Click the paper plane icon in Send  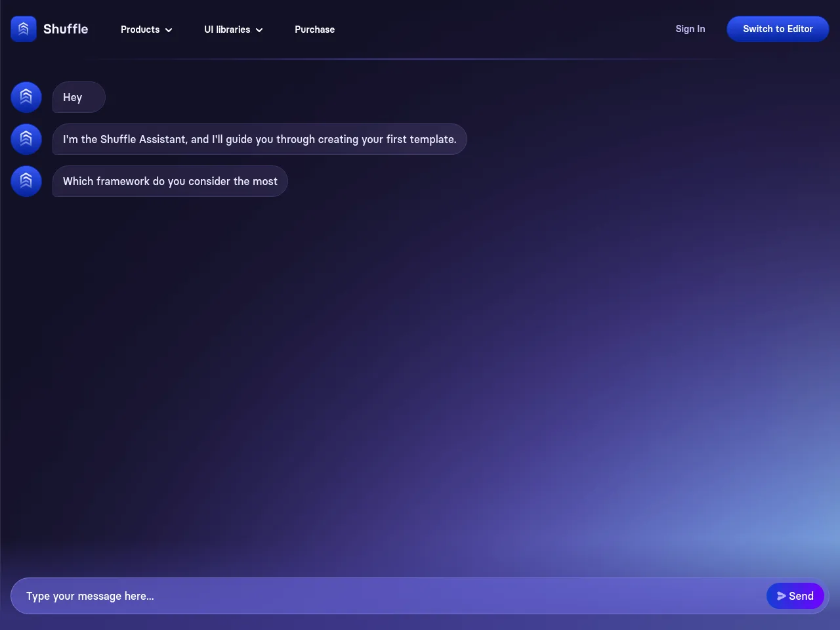(x=781, y=596)
